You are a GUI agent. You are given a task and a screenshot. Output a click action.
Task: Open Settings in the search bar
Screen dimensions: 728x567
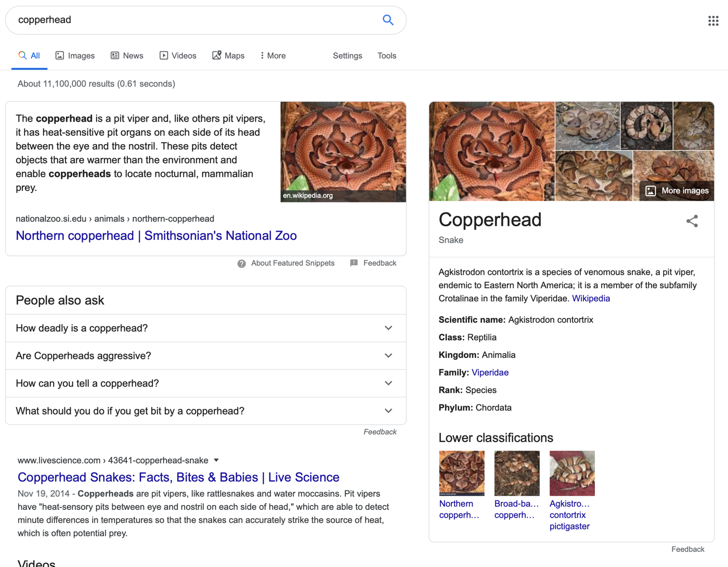pos(347,56)
